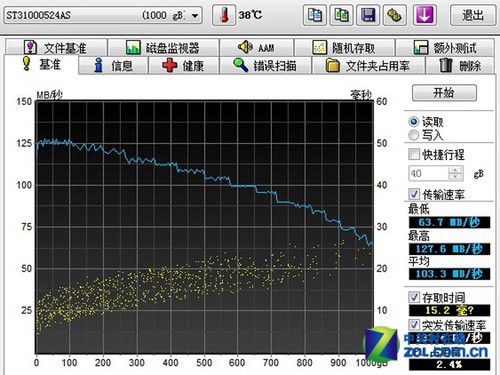Click the CPU usage value 2.4%
The image size is (500, 375).
point(450,364)
